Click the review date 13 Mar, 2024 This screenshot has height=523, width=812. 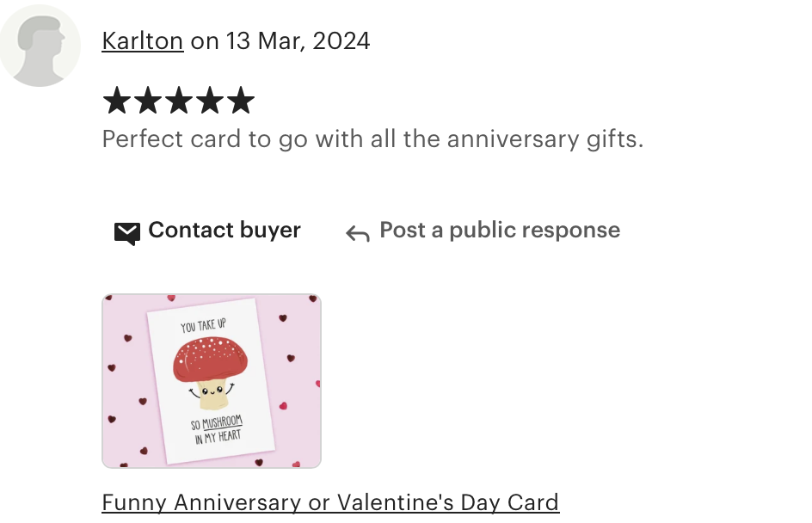[x=298, y=41]
